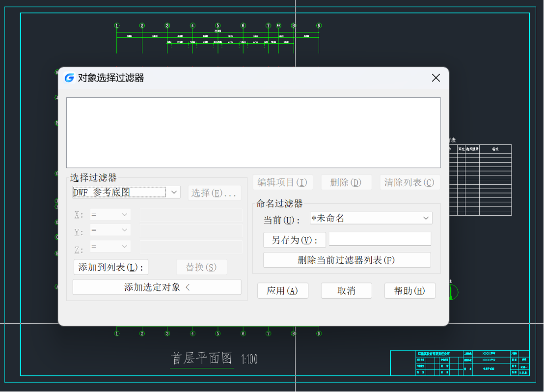This screenshot has width=544, height=392.
Task: Click 删除当前过滤器列表 button
Action: point(347,260)
